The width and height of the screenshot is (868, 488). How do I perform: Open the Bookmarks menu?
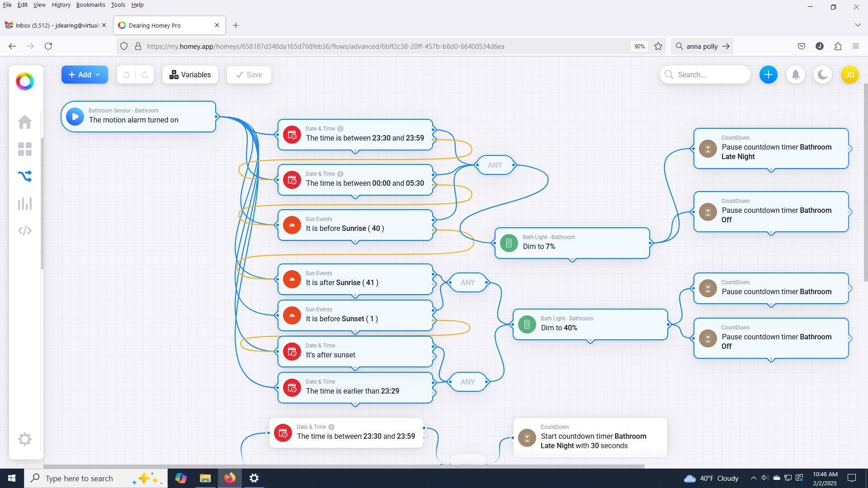90,5
